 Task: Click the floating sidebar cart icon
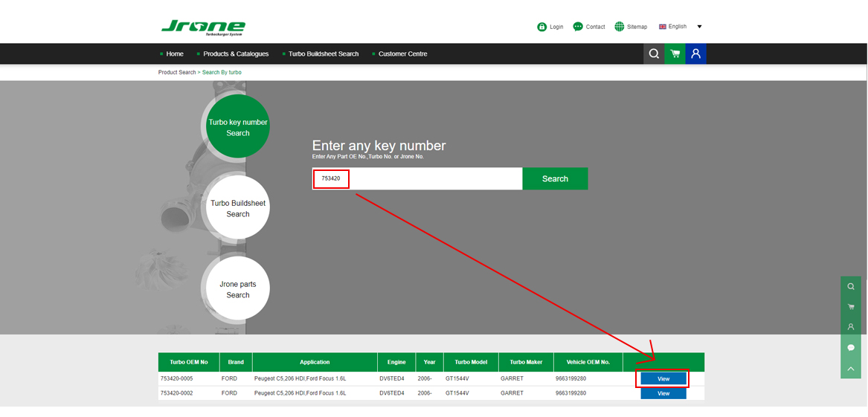click(x=851, y=307)
